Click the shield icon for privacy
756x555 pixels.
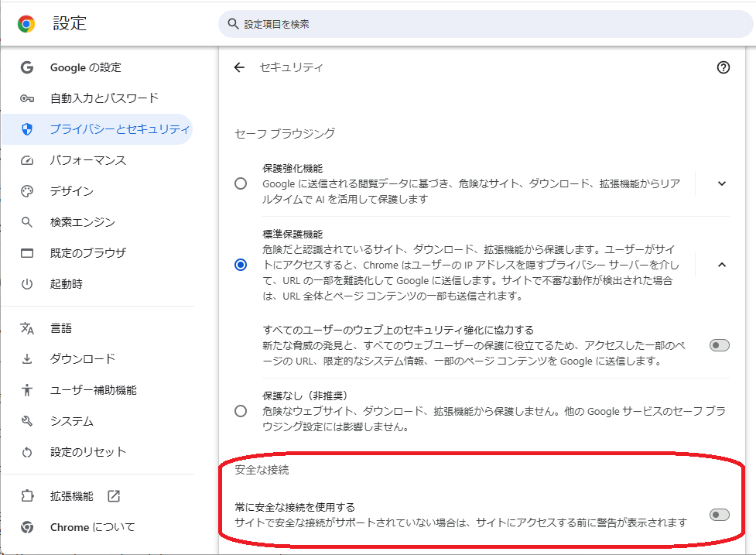coord(27,129)
